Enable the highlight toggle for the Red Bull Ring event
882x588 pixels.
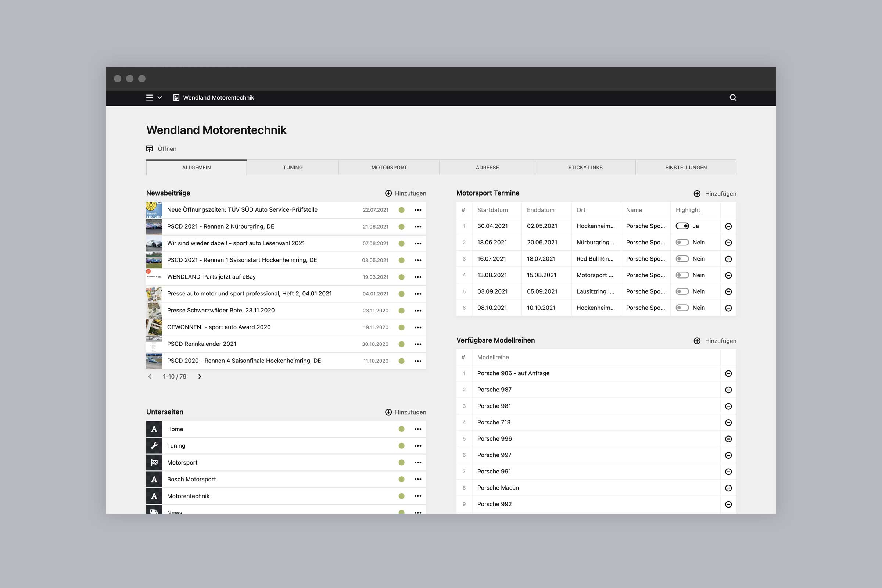click(682, 259)
